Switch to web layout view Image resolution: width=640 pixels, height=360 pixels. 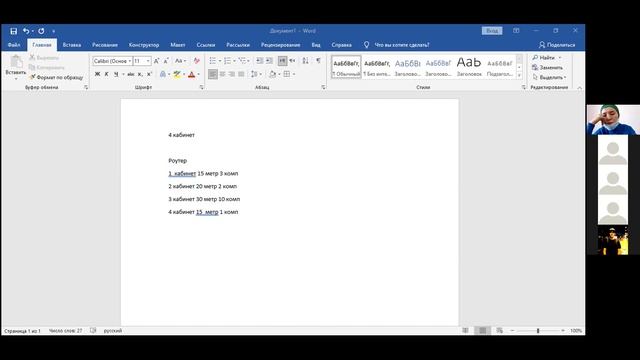(x=500, y=331)
